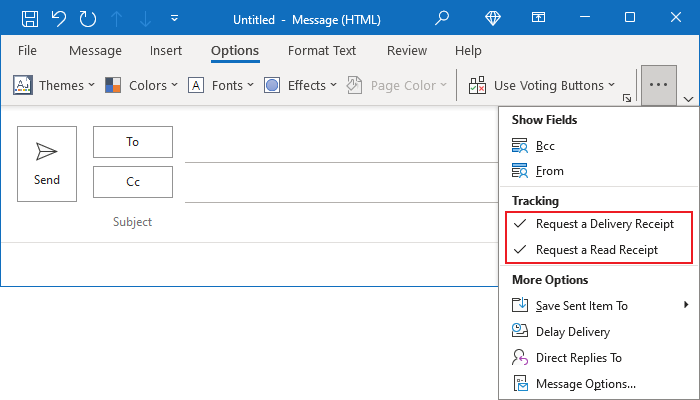Image resolution: width=700 pixels, height=400 pixels.
Task: Click the Undo arrow icon
Action: click(58, 19)
